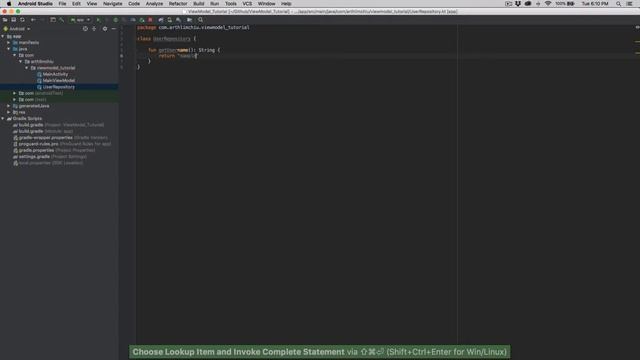This screenshot has width=640, height=360.
Task: Open the Build menu
Action: point(199,4)
